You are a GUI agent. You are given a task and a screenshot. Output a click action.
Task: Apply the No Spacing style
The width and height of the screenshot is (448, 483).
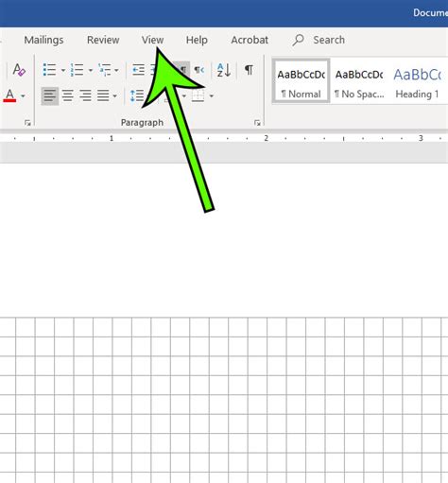click(x=359, y=81)
